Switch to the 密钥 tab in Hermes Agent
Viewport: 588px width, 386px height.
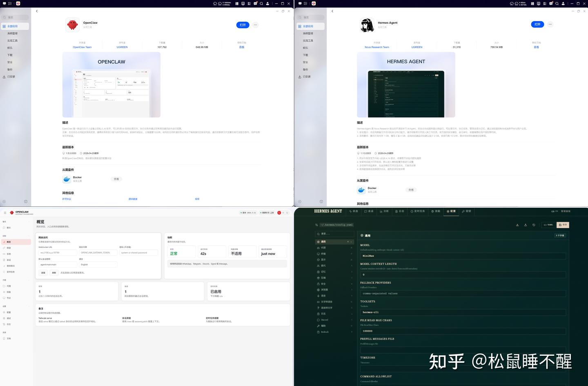pos(466,211)
